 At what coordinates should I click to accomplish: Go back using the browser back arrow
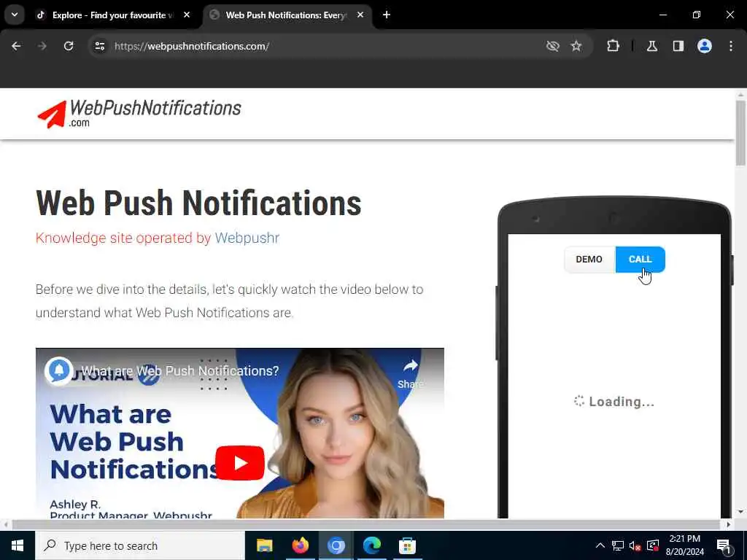tap(16, 46)
